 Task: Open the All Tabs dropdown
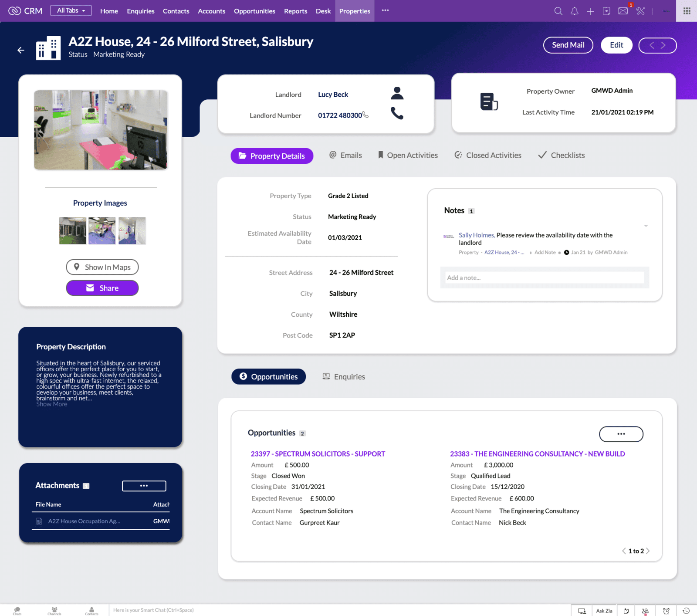[71, 10]
